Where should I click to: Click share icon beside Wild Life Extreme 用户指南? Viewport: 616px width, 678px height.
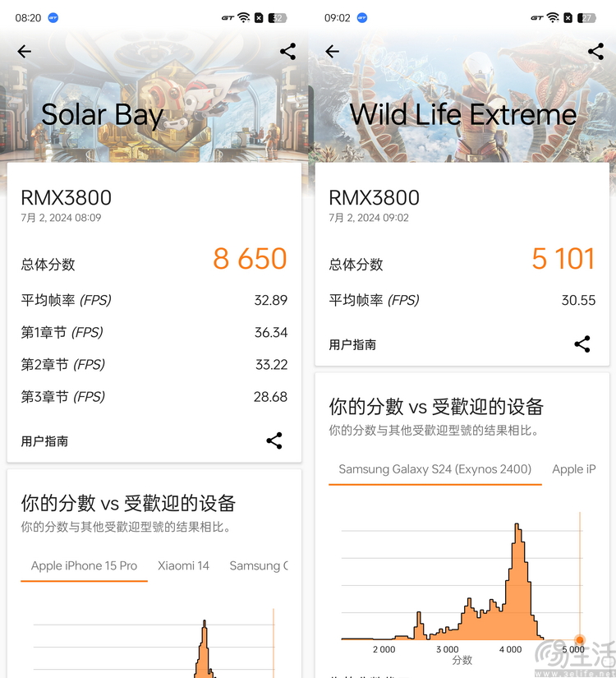(x=582, y=344)
